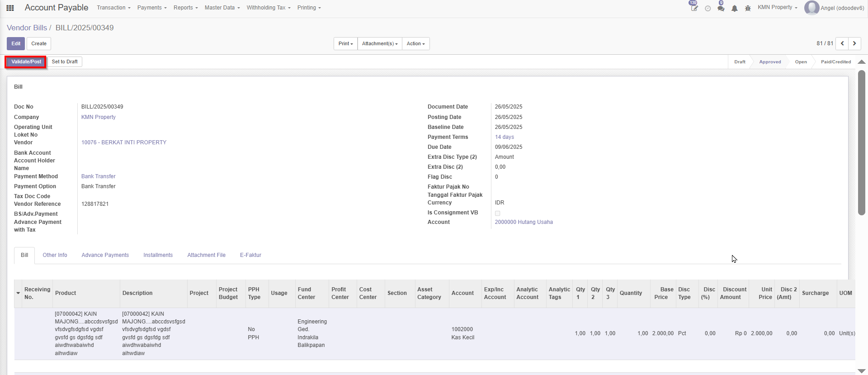Click the Create button
The width and height of the screenshot is (868, 375).
(39, 43)
